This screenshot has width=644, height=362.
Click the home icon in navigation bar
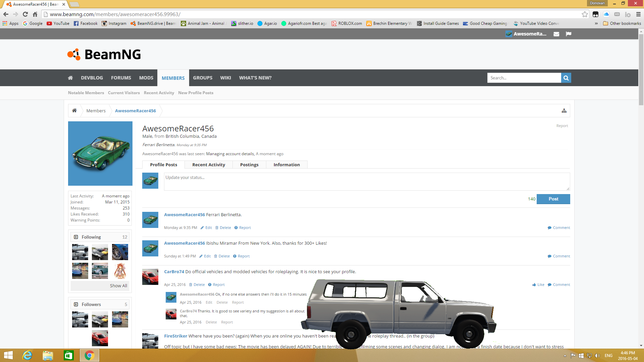[70, 78]
